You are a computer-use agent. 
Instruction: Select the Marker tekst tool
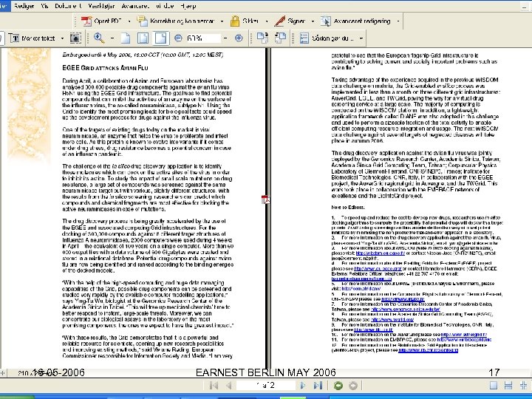point(33,38)
